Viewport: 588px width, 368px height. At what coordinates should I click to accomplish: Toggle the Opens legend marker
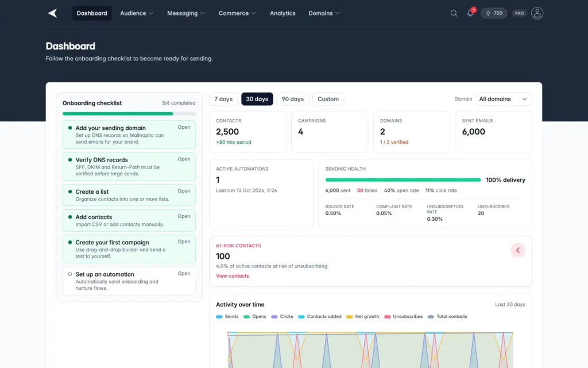coord(246,317)
